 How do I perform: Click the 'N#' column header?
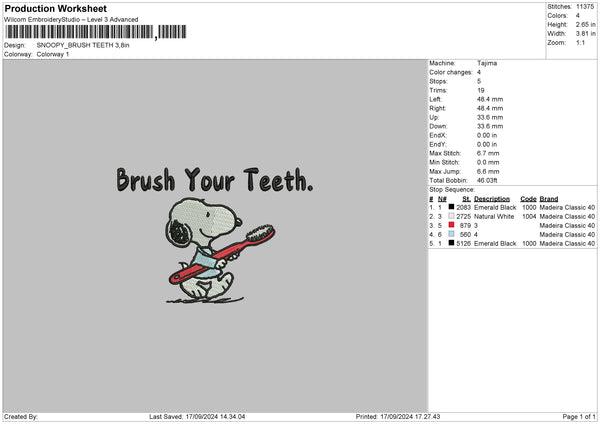pos(442,199)
